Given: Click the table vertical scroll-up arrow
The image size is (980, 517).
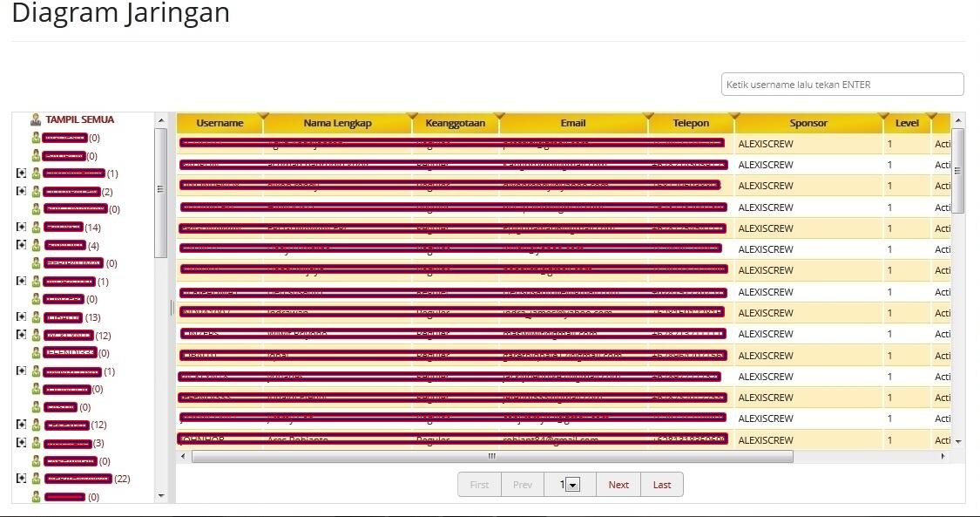Looking at the screenshot, I should 958,120.
